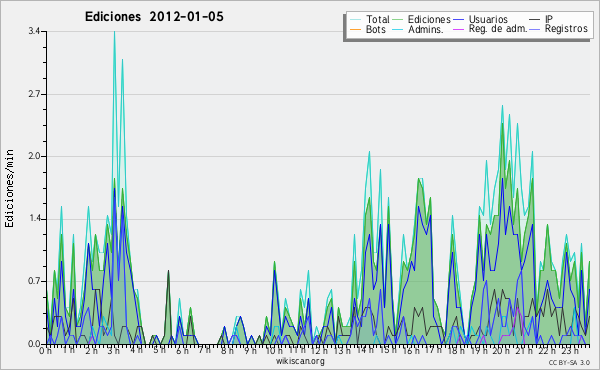Click the y-axis value 2.7

click(34, 94)
